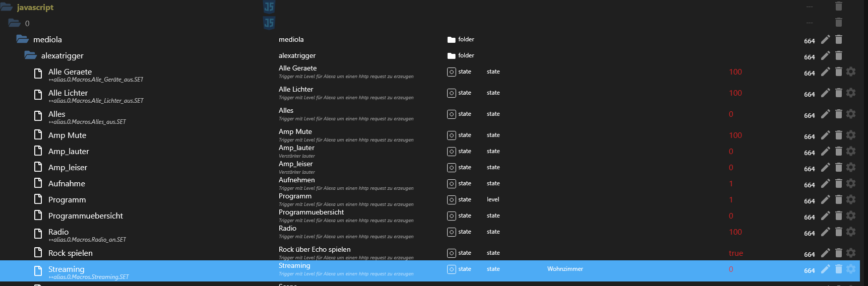Delete the Aufnahme state
The height and width of the screenshot is (286, 868).
(x=839, y=183)
